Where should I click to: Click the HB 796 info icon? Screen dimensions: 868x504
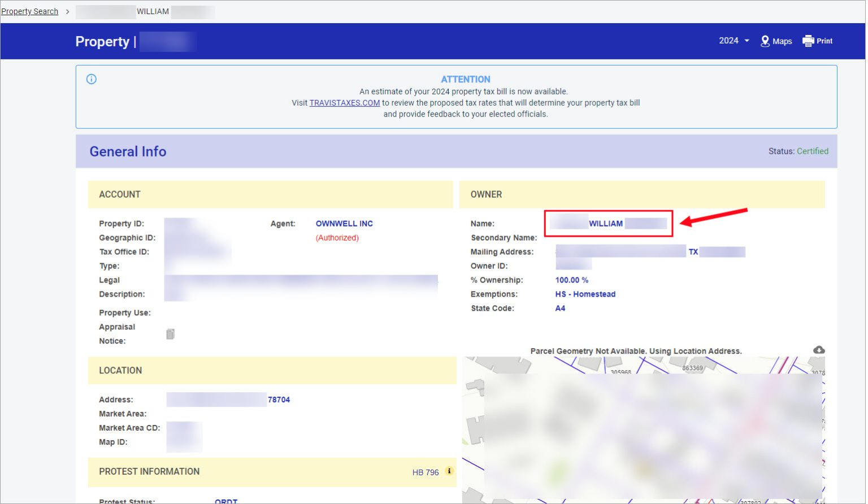coord(448,470)
